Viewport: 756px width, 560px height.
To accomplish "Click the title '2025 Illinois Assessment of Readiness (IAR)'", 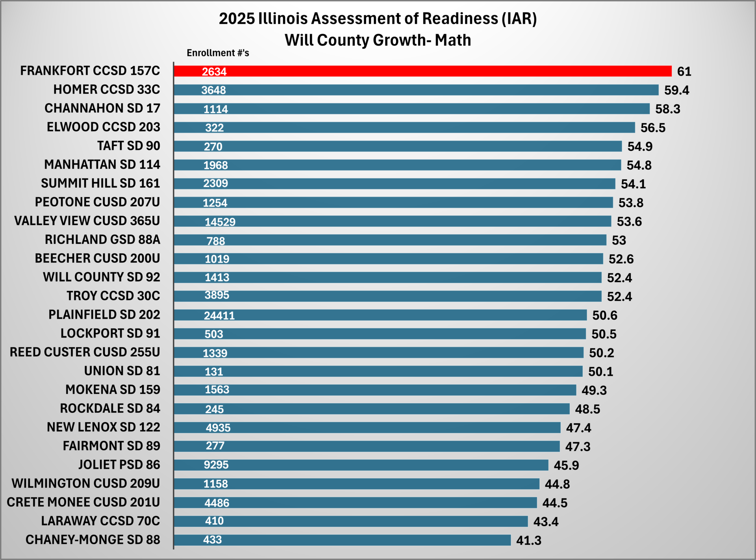I will [x=378, y=19].
